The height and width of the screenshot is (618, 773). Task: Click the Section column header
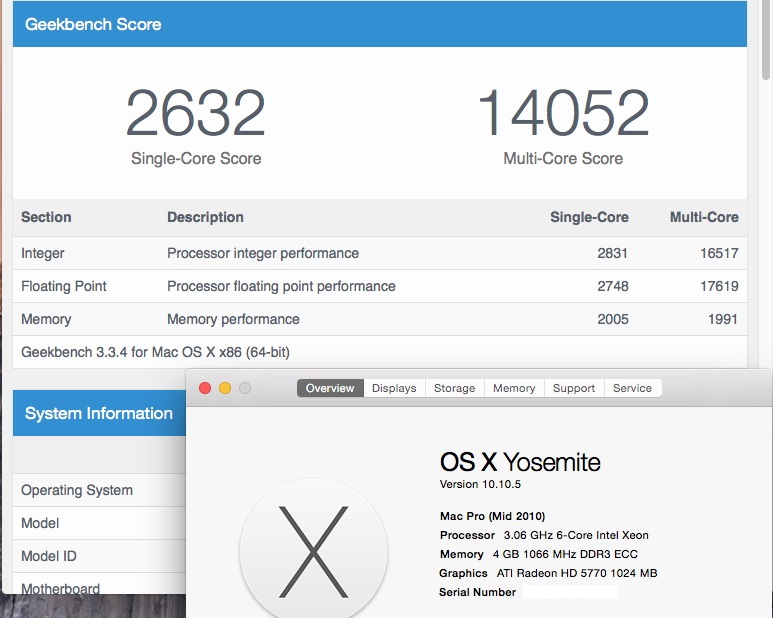46,217
